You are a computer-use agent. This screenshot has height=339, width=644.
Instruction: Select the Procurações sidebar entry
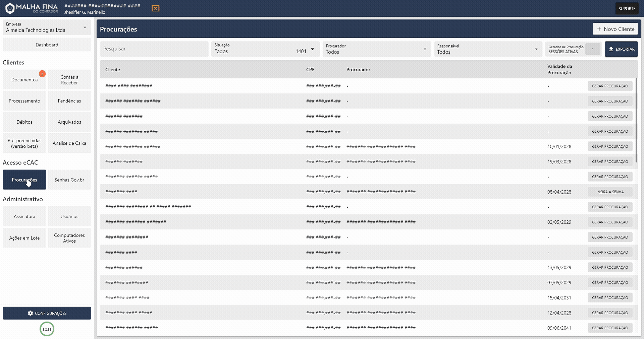pyautogui.click(x=24, y=180)
